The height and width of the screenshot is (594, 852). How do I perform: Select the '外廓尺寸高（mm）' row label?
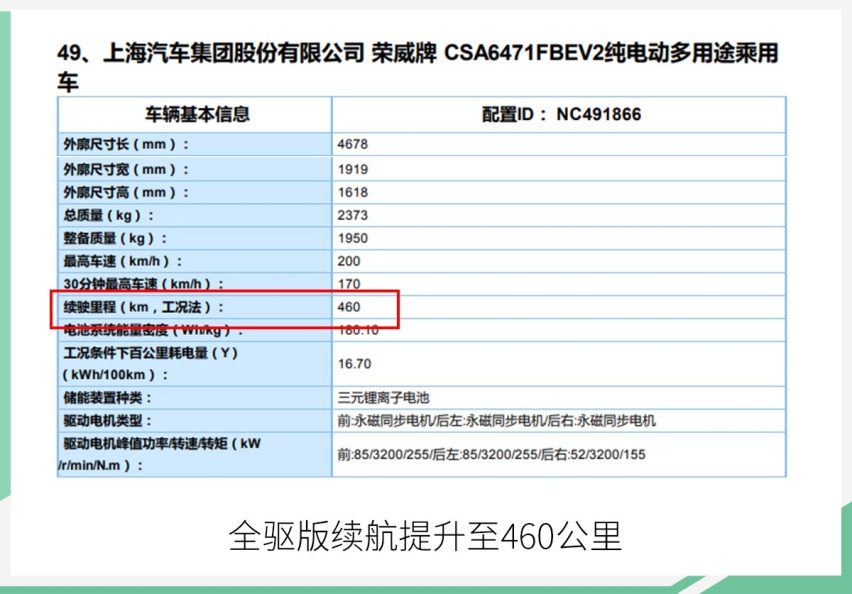pyautogui.click(x=126, y=192)
